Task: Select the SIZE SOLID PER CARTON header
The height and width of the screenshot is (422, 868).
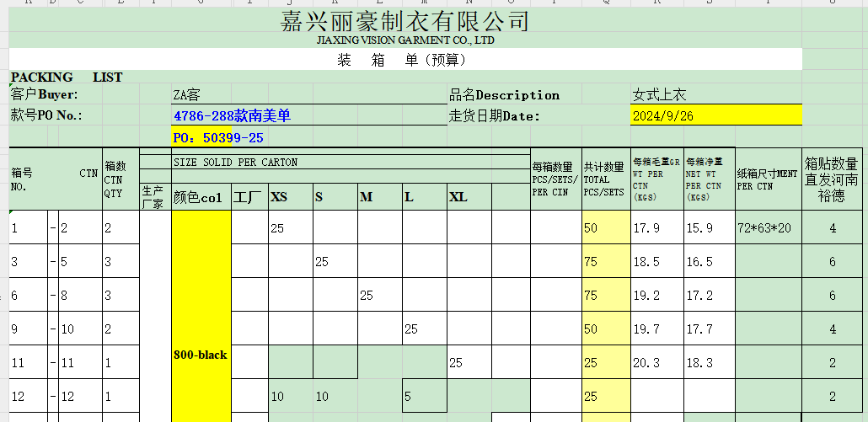Action: tap(235, 162)
